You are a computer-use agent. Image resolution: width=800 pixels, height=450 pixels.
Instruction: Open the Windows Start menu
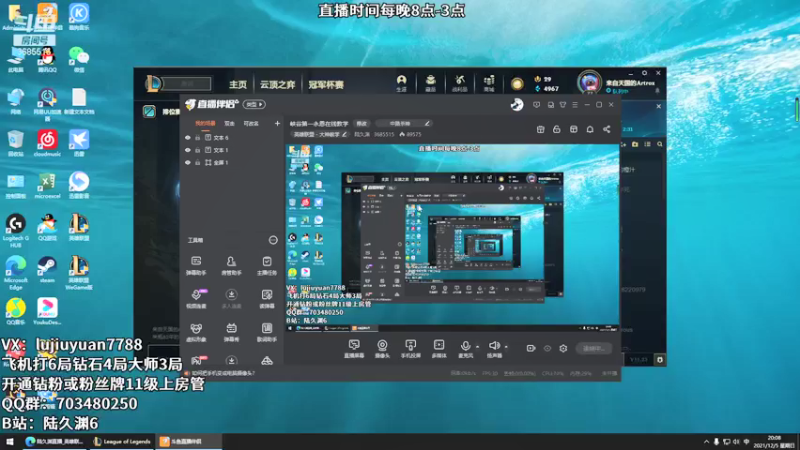click(x=10, y=441)
